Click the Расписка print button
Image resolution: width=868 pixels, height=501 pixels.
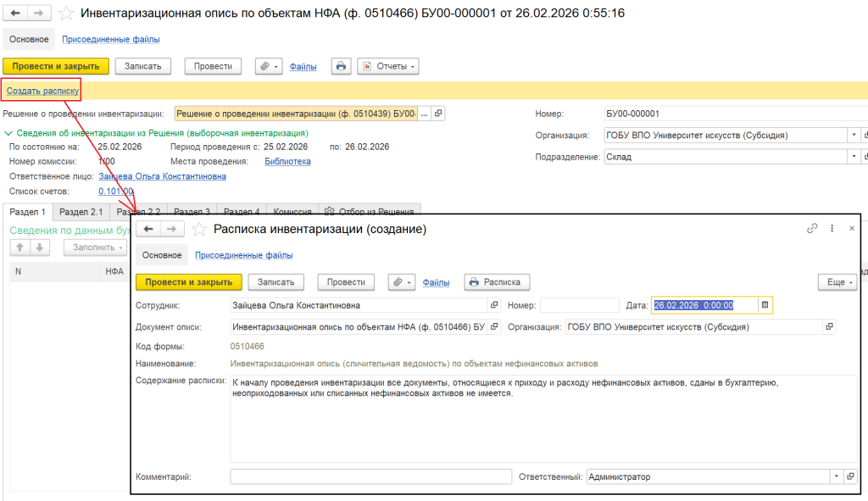[x=498, y=282]
